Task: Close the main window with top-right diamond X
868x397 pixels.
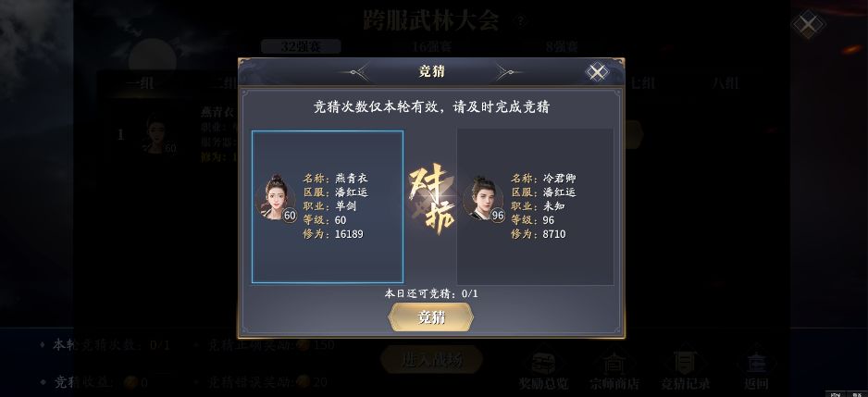Action: click(808, 24)
